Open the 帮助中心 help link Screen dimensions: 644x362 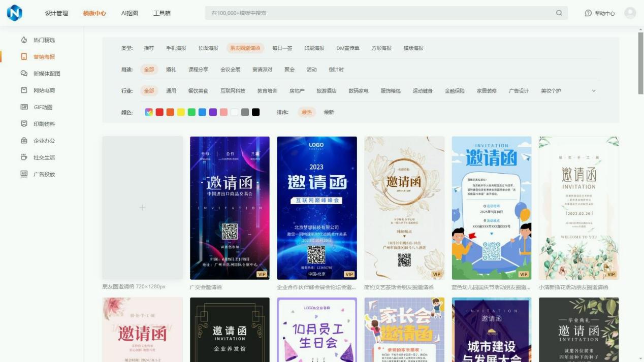pyautogui.click(x=600, y=13)
